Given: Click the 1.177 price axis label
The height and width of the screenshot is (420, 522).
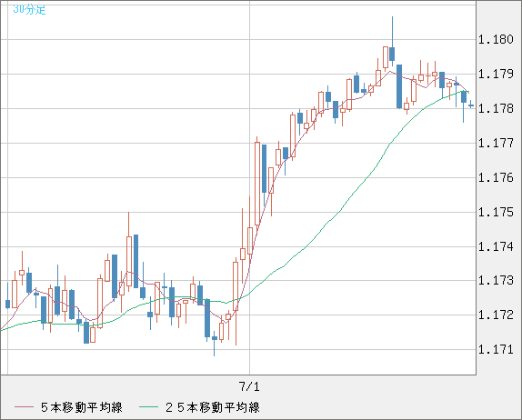Looking at the screenshot, I should coord(496,143).
